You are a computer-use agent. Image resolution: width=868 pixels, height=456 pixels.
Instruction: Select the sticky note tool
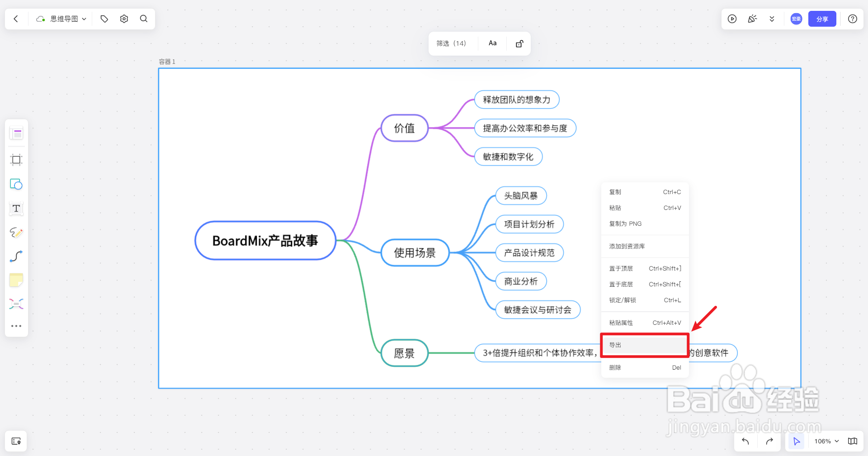tap(16, 280)
